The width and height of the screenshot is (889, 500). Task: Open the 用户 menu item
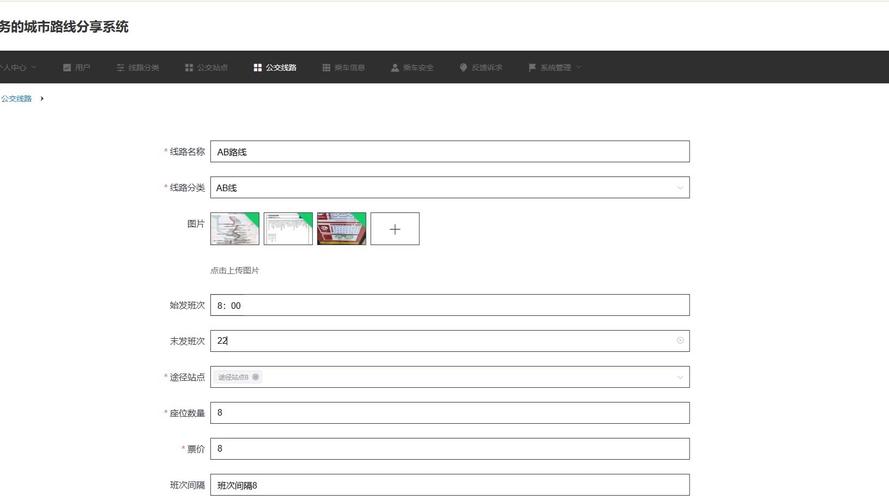(77, 68)
